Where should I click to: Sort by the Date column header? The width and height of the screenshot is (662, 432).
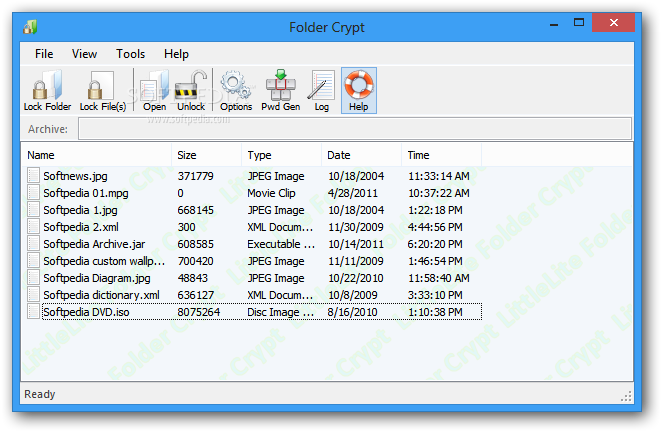click(x=361, y=155)
